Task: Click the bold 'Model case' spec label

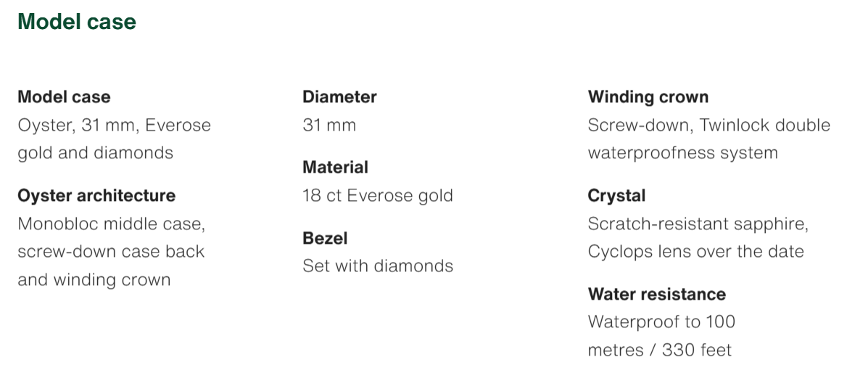Action: [x=64, y=97]
